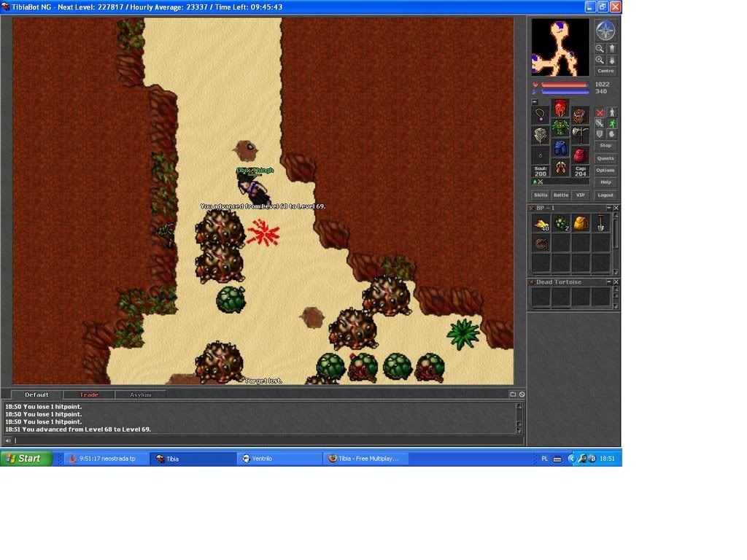
Task: Select the green armor slot
Action: (x=560, y=128)
